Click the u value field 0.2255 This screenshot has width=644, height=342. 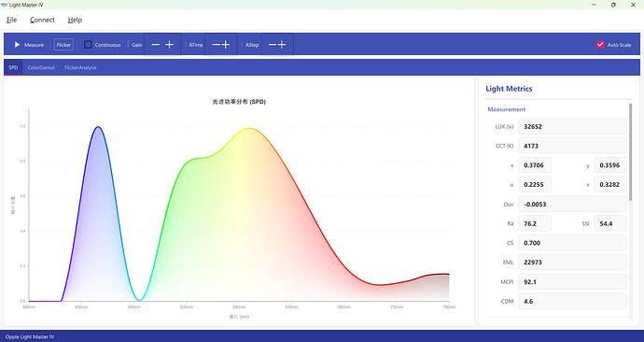535,185
